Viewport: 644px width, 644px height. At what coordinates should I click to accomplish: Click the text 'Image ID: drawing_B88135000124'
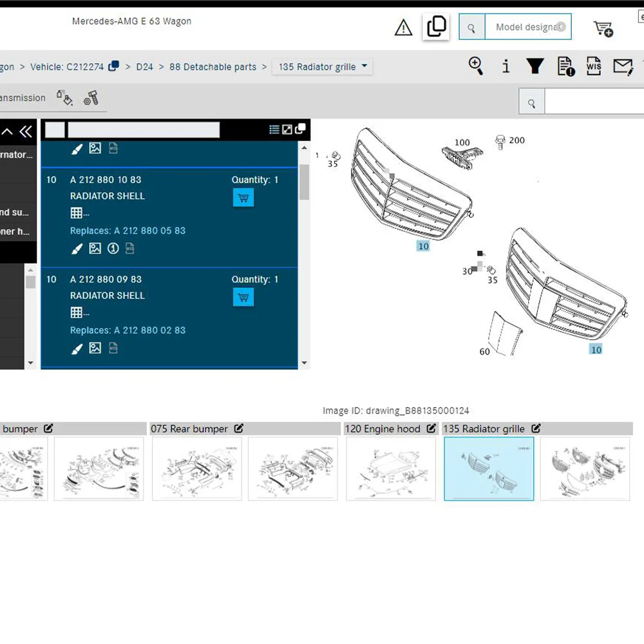(x=395, y=410)
